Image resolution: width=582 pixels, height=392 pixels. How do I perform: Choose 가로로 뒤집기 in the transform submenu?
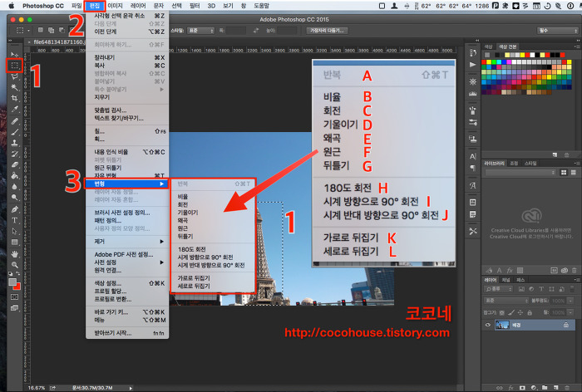[x=194, y=277]
